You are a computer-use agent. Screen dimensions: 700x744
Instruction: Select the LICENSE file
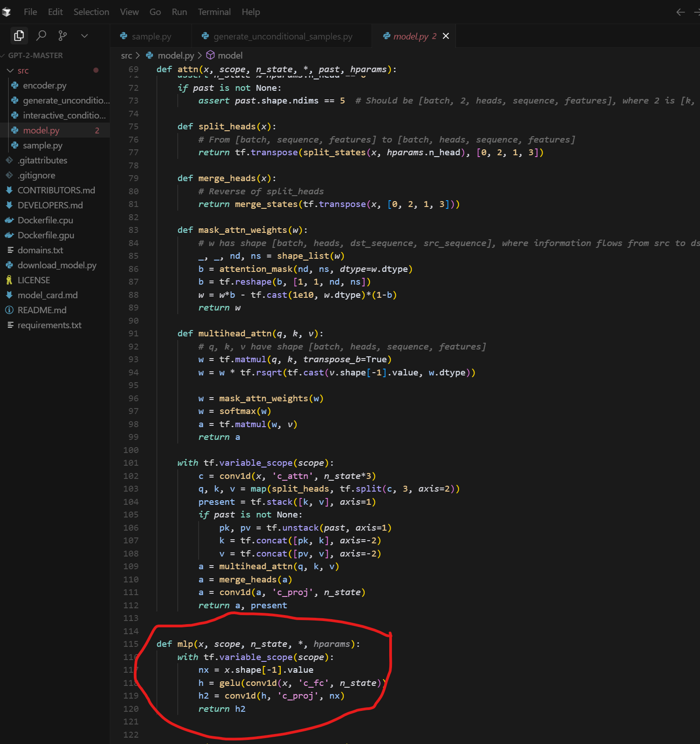(x=34, y=280)
